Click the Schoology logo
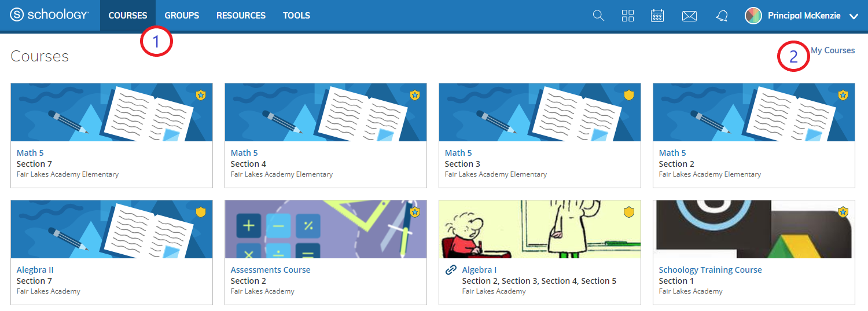 point(50,16)
